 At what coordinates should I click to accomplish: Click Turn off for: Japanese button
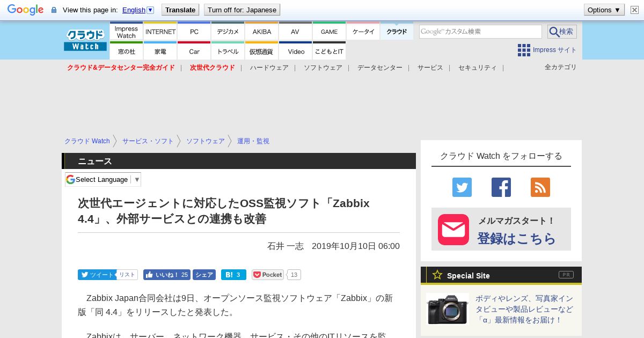(242, 10)
